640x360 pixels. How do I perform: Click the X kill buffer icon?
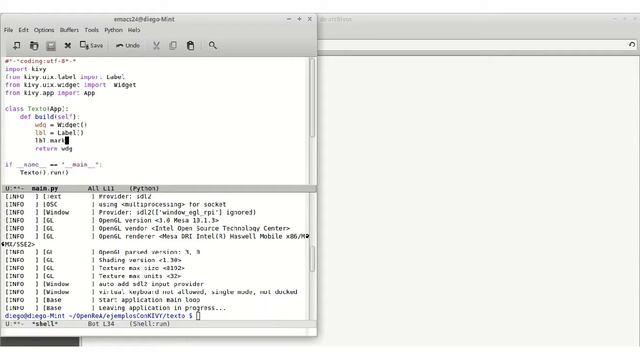click(68, 46)
